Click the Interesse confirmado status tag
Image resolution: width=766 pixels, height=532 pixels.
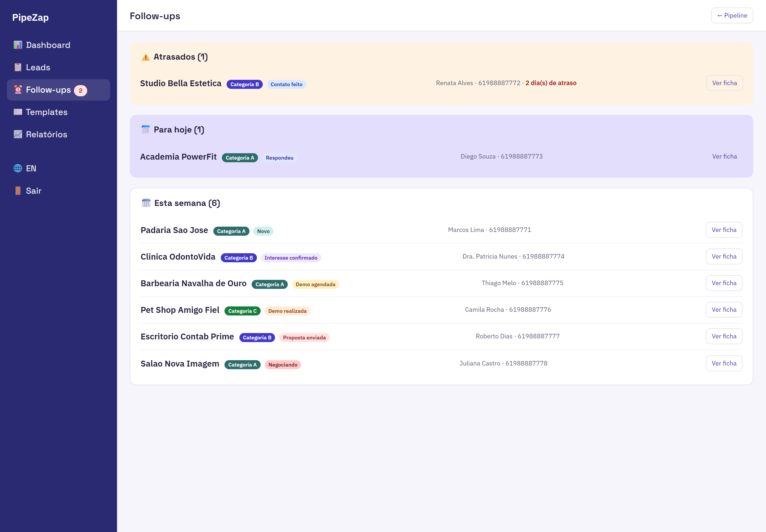coord(291,258)
